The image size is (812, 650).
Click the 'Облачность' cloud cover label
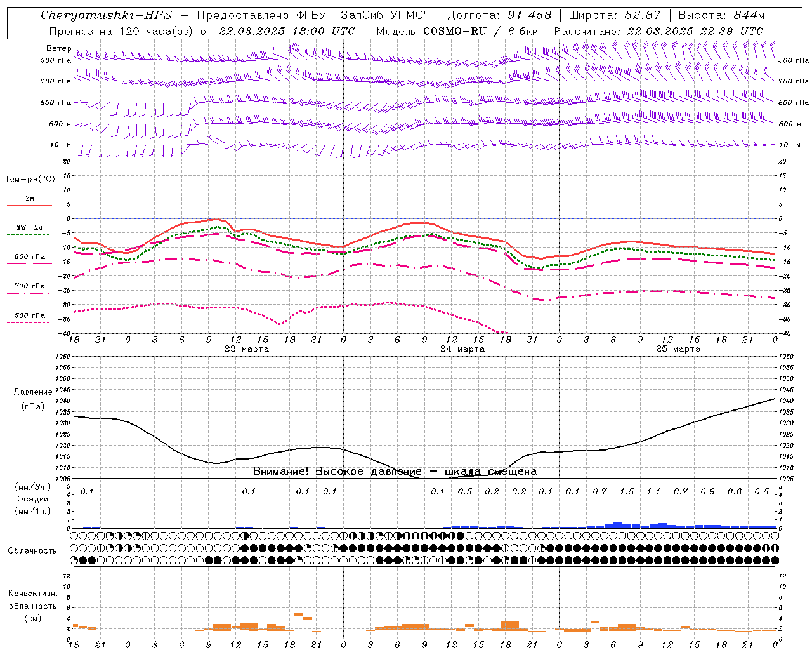(x=32, y=551)
